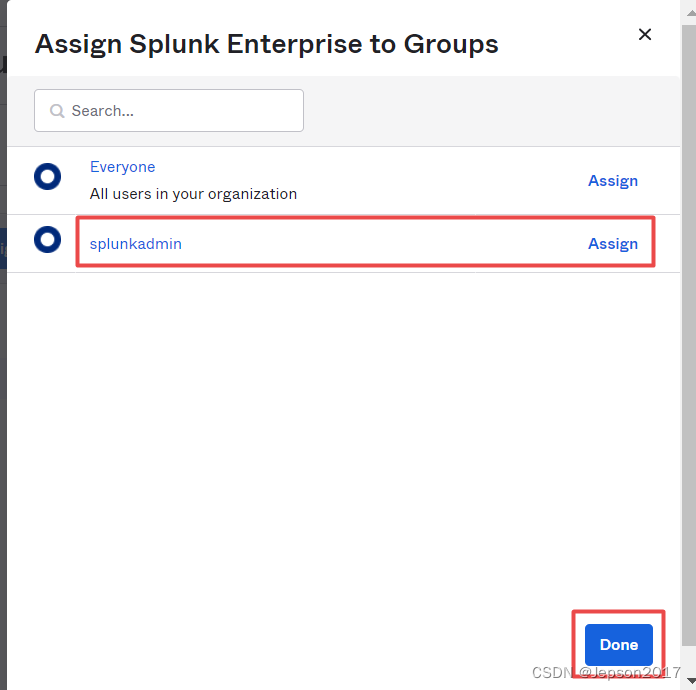Viewport: 696px width, 690px height.
Task: Click the Everyone group circle icon
Action: tap(47, 177)
